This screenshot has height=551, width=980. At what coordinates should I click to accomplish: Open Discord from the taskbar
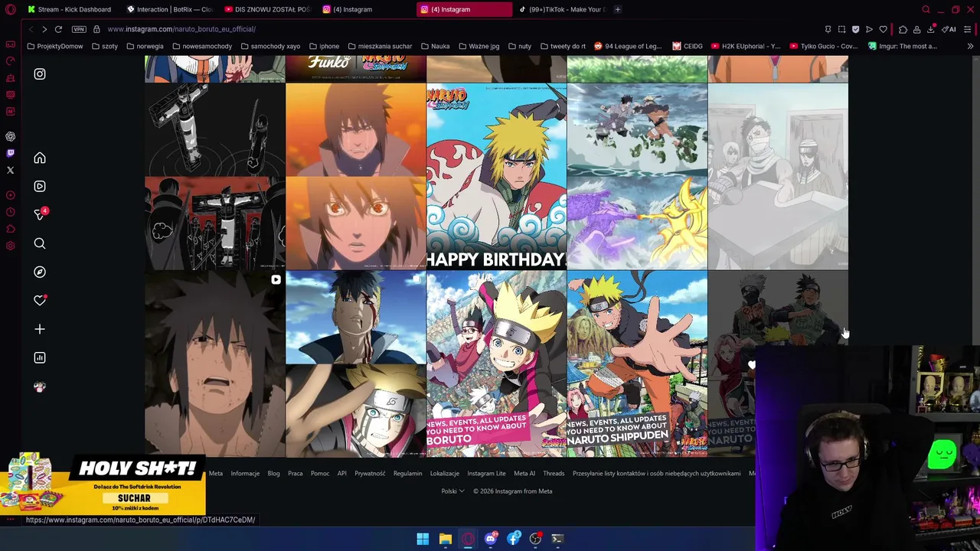pos(490,540)
